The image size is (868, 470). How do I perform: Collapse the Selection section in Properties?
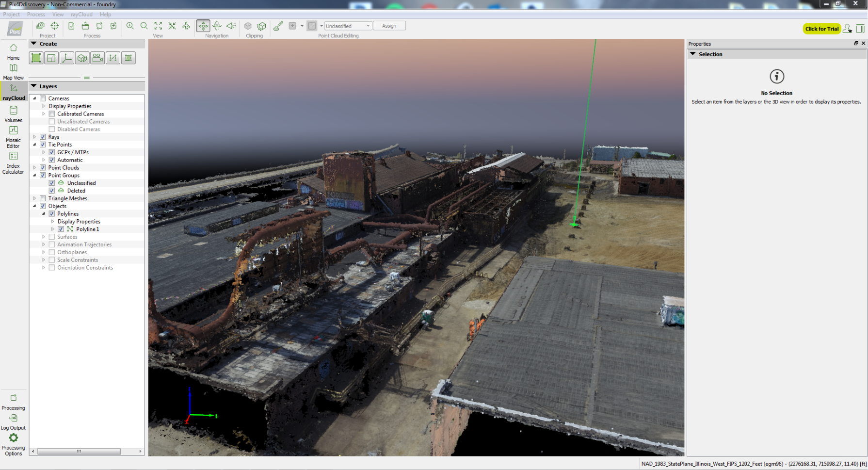click(693, 54)
